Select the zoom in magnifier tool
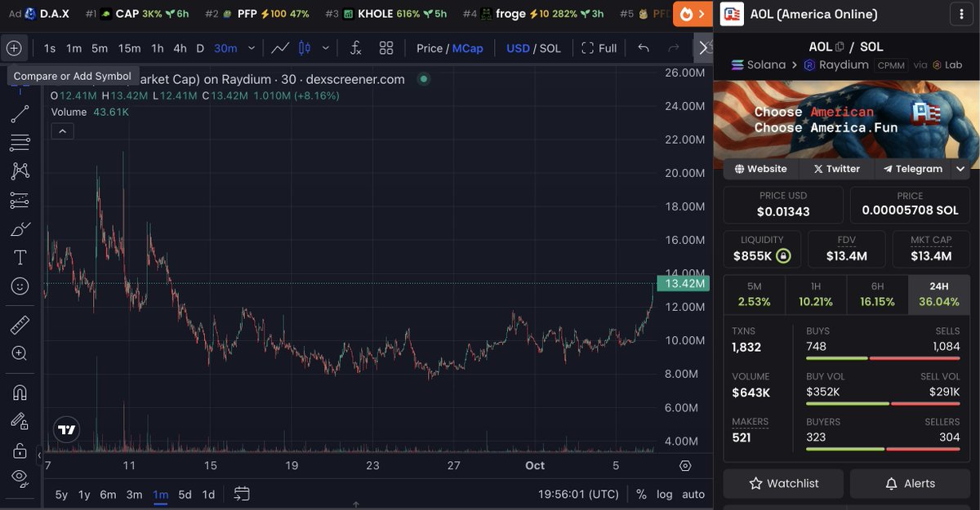Viewport: 980px width, 510px height. click(20, 354)
